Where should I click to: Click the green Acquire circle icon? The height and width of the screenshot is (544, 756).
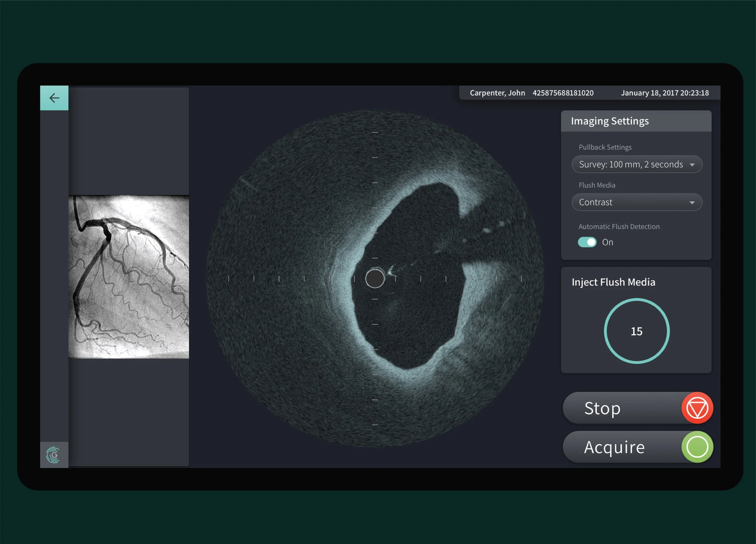(x=697, y=447)
